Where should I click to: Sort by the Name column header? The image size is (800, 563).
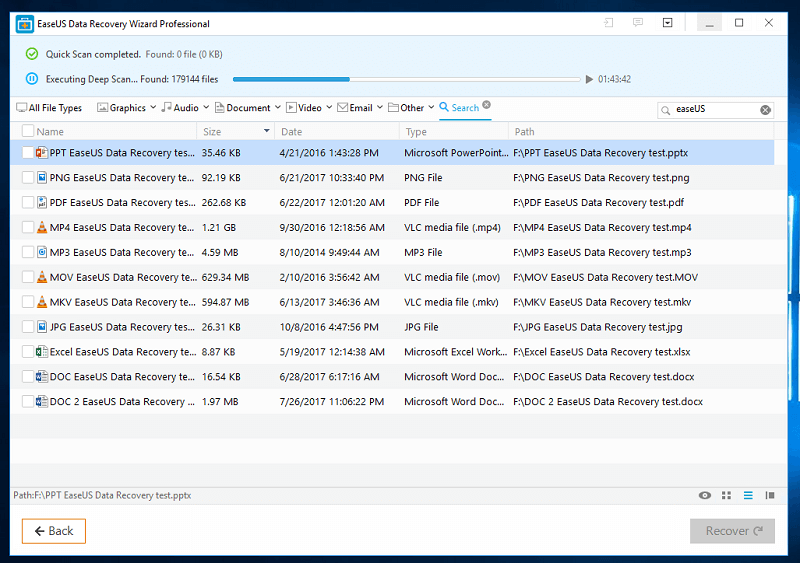(50, 132)
